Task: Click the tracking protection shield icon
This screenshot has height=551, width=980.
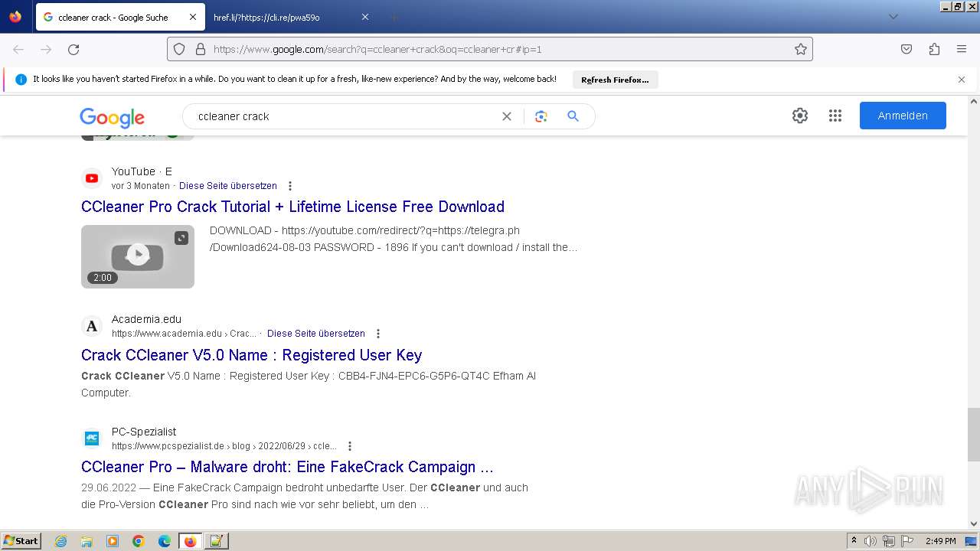Action: pos(179,49)
